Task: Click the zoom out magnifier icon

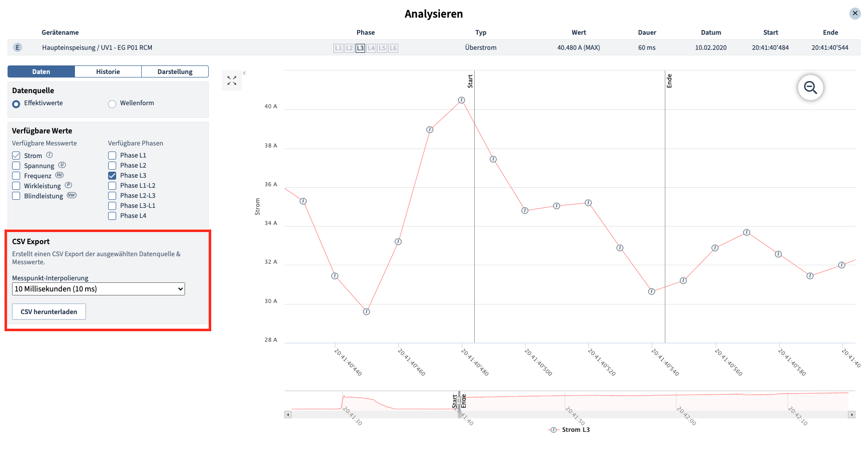Action: [810, 88]
